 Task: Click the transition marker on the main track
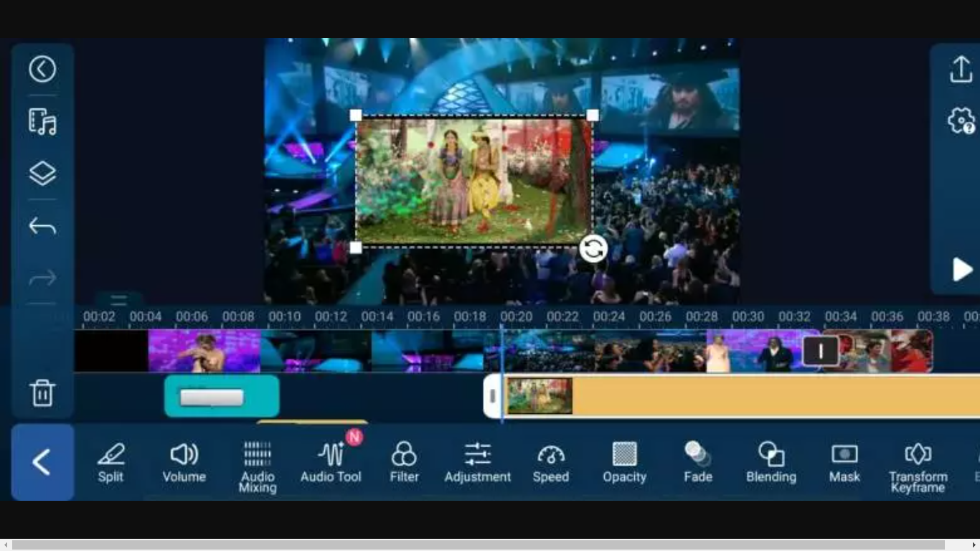(x=821, y=351)
